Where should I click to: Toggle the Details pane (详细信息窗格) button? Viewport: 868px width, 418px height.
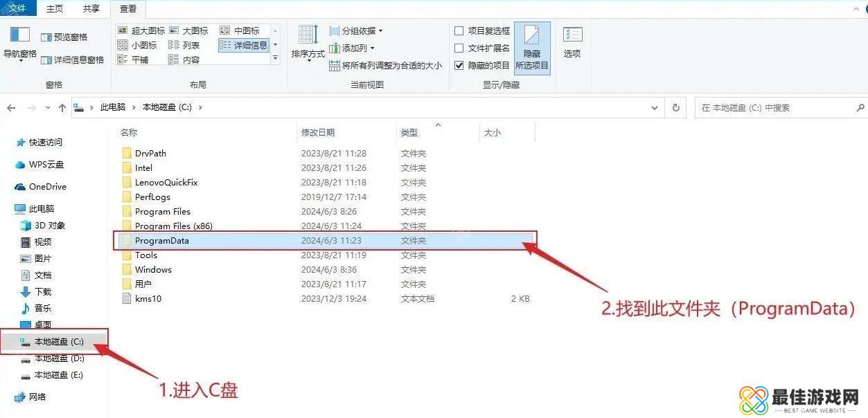(x=73, y=60)
